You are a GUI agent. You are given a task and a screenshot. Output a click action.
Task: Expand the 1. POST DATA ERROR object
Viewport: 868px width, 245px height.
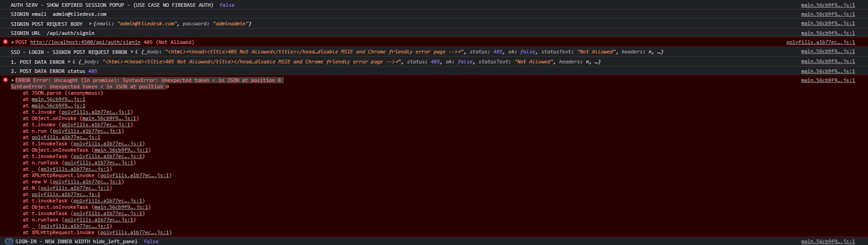[69, 62]
